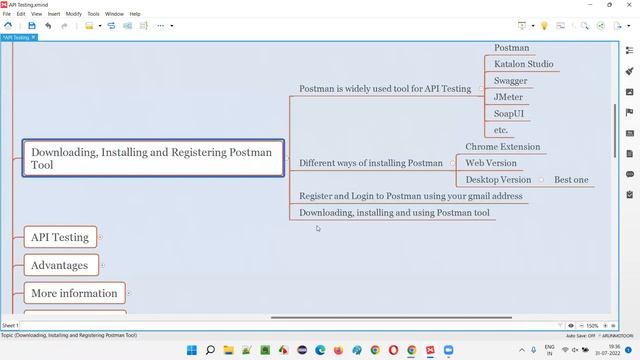Open the Tools menu
This screenshot has height=360, width=640.
[93, 14]
